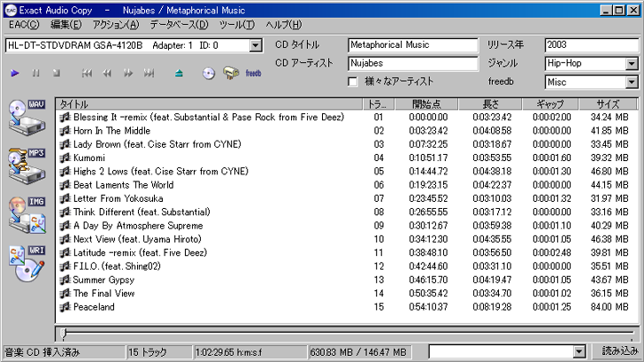Click the CD アーティスト Nujabes field
The image size is (644, 362).
pyautogui.click(x=413, y=63)
